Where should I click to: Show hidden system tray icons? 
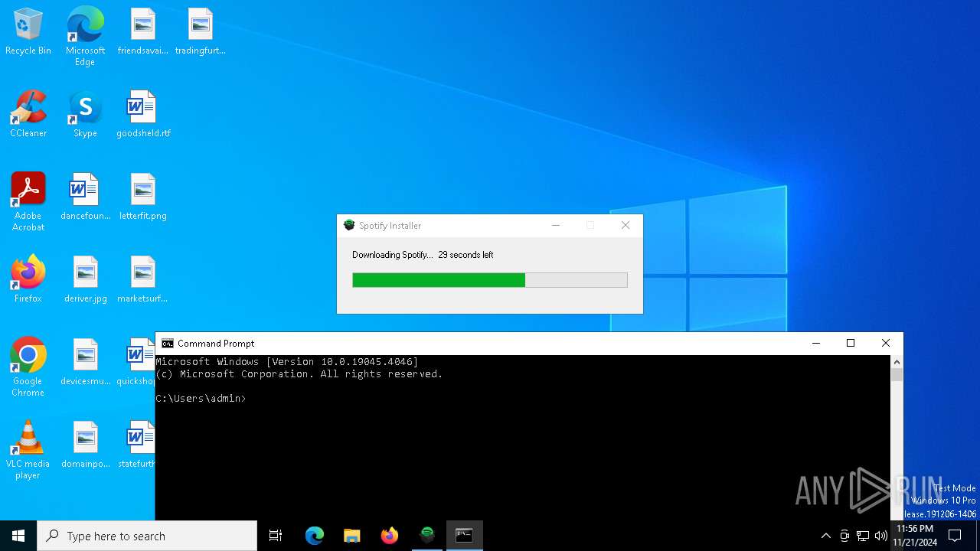[825, 536]
